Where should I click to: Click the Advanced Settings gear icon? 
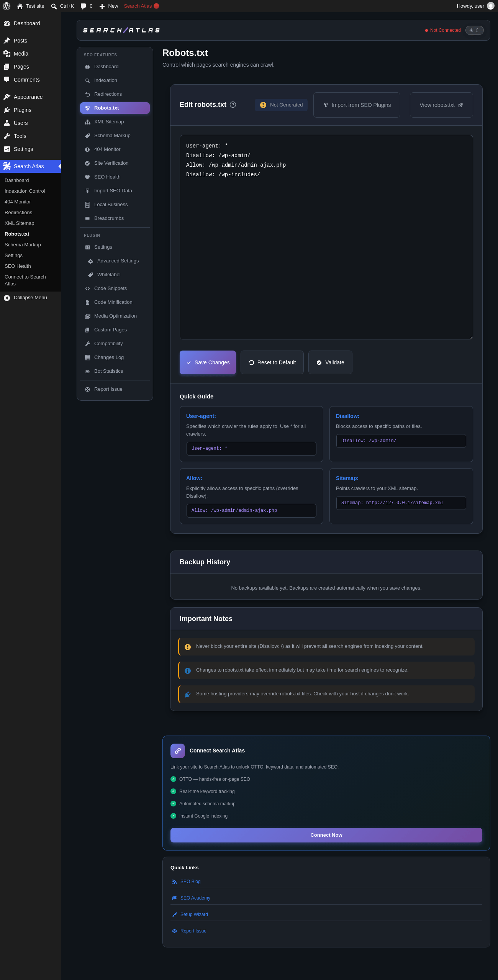point(90,261)
